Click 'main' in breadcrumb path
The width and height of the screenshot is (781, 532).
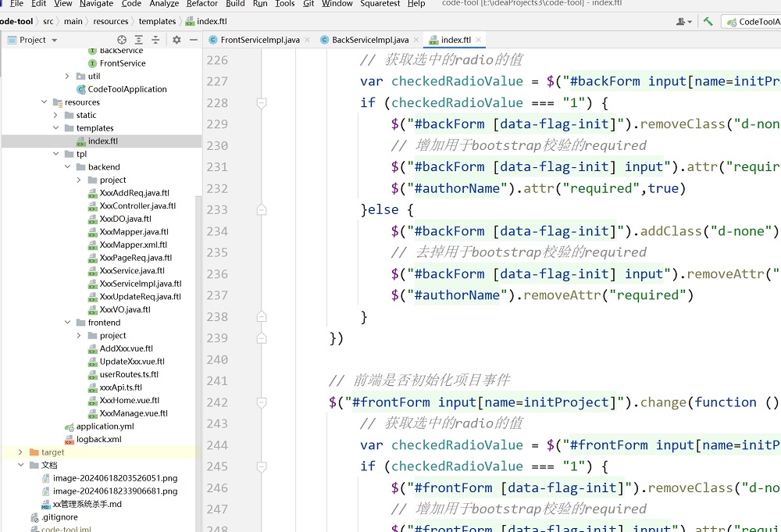(73, 21)
